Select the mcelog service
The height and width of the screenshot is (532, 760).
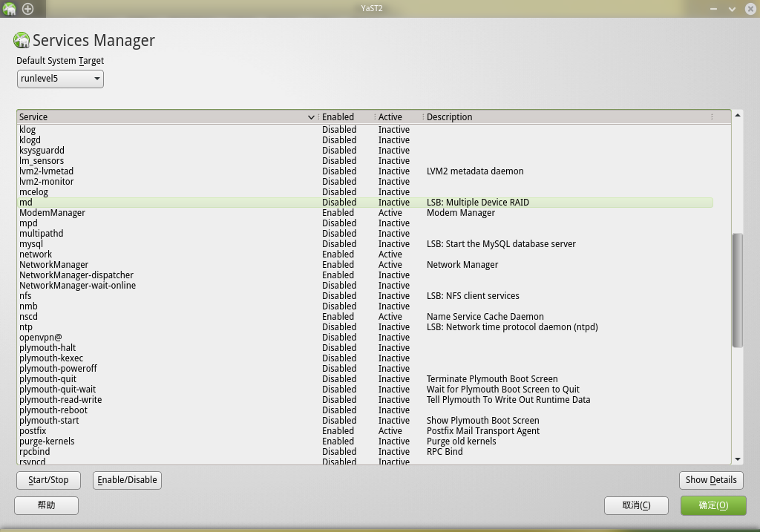(365, 192)
